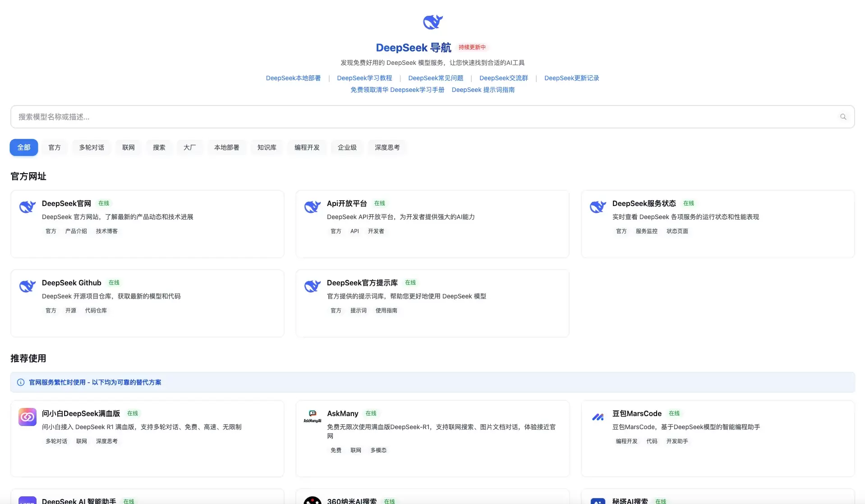Click the DeepSeek服务状态 card whale icon
The height and width of the screenshot is (504, 865).
(598, 206)
